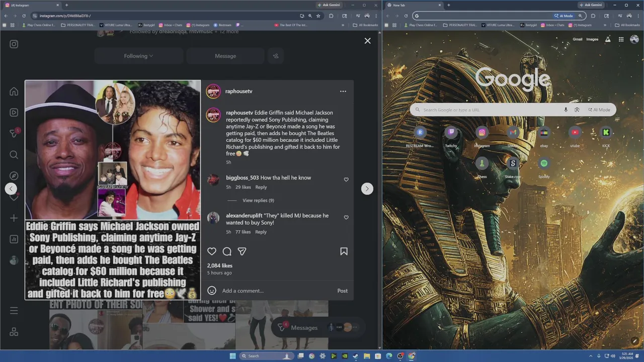Go to previous post with left arrow
Image resolution: width=644 pixels, height=362 pixels.
click(x=11, y=189)
